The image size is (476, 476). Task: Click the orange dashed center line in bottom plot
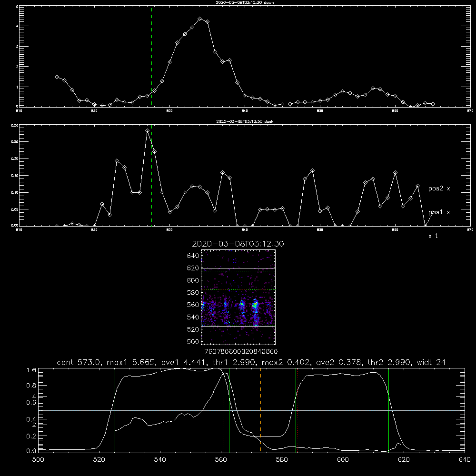260,410
